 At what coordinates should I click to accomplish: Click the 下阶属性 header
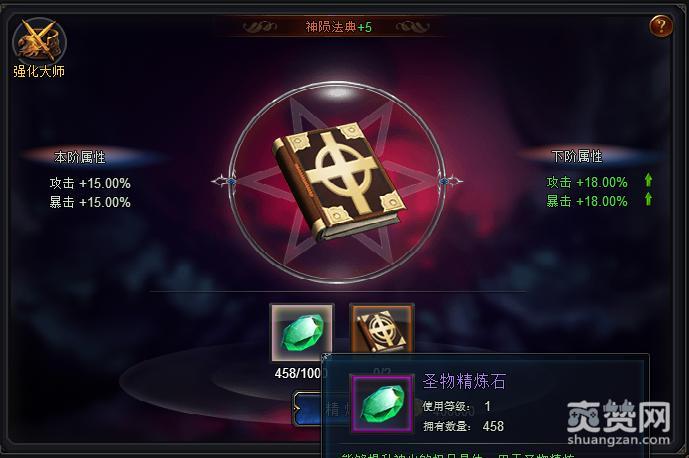(x=577, y=156)
